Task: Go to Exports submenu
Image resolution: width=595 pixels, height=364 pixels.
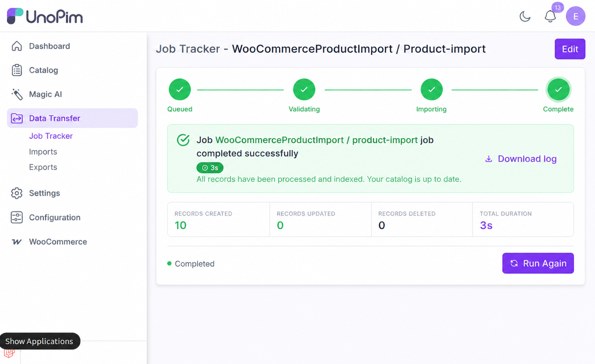Action: [x=43, y=167]
